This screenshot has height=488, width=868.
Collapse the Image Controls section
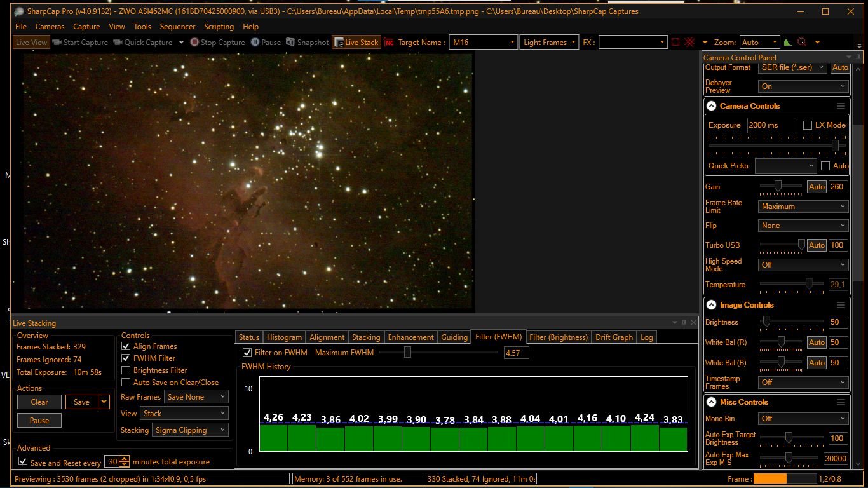(712, 305)
